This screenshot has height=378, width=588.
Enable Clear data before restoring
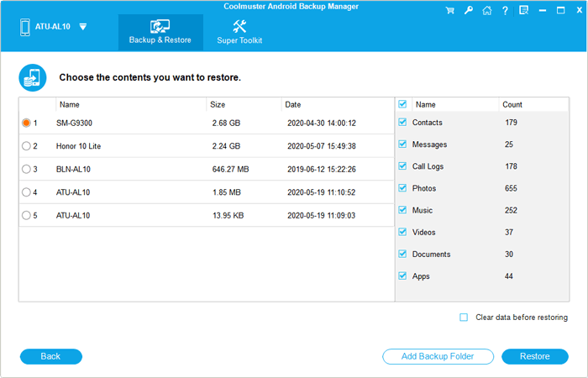tap(464, 318)
